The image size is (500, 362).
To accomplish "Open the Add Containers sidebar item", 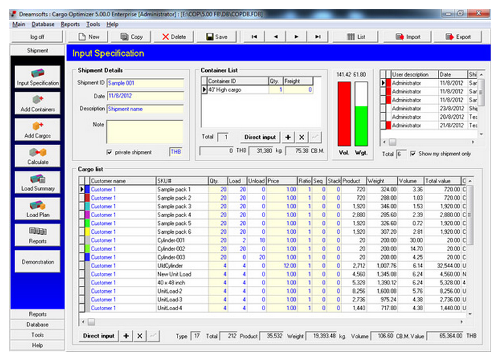I will (38, 103).
